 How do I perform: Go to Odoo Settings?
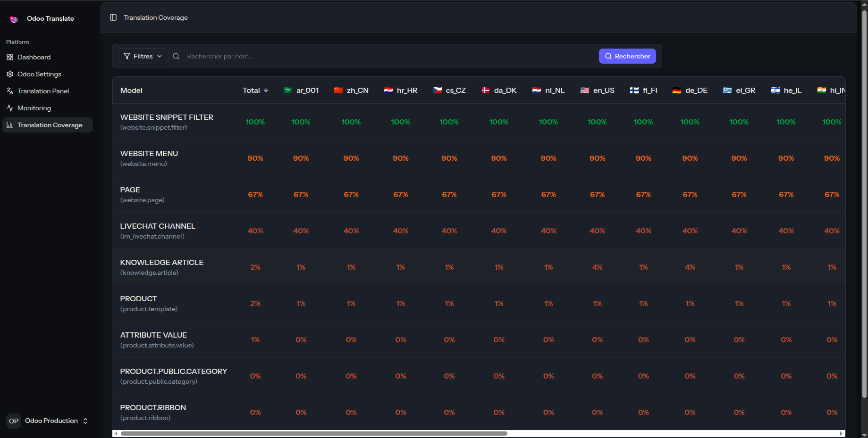click(x=48, y=74)
